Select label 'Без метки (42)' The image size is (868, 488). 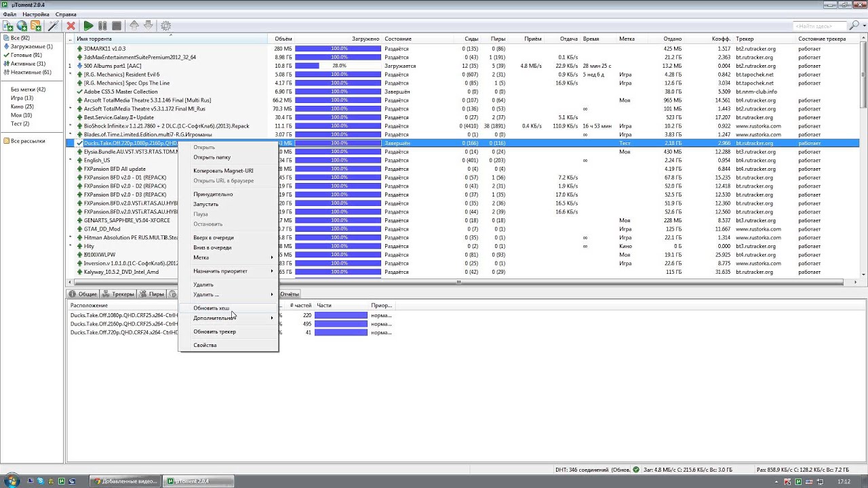tap(28, 89)
